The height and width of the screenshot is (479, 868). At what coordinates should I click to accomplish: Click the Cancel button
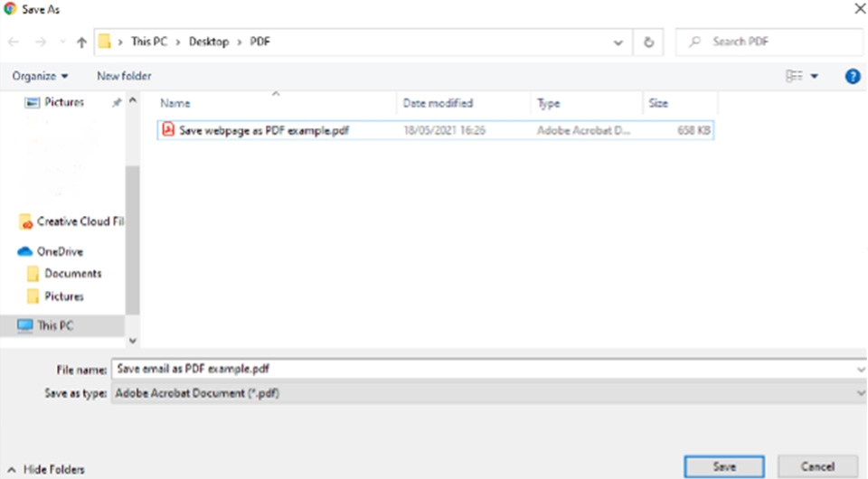817,467
